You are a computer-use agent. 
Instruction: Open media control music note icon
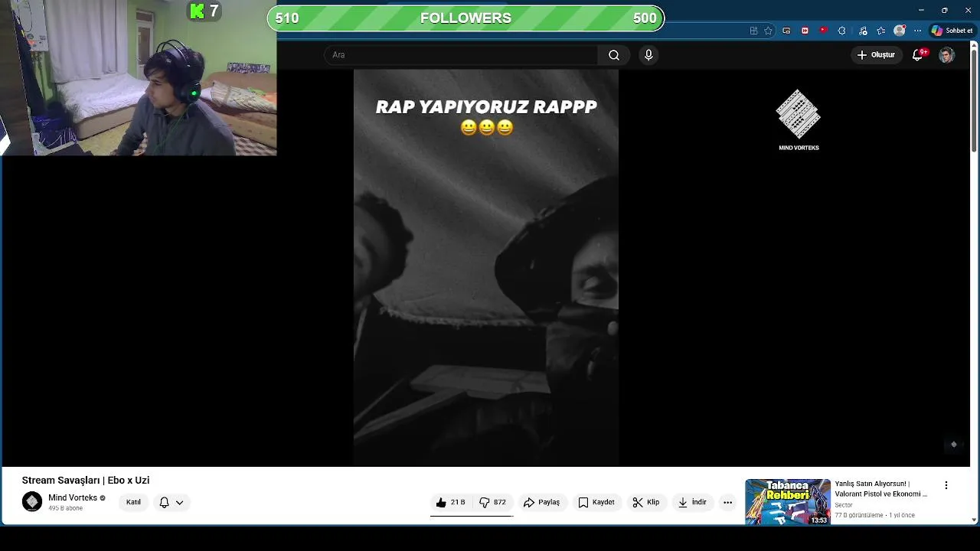pos(863,31)
